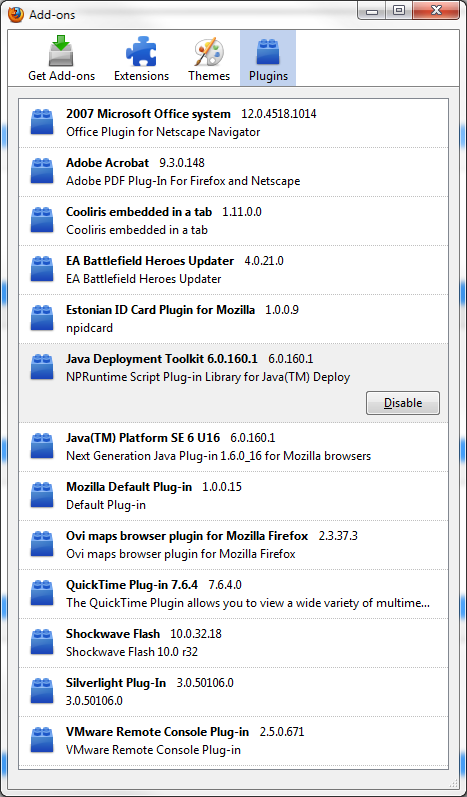Click the Silverlight Plug-In brick icon
Screen dimensions: 467x797
tap(42, 691)
